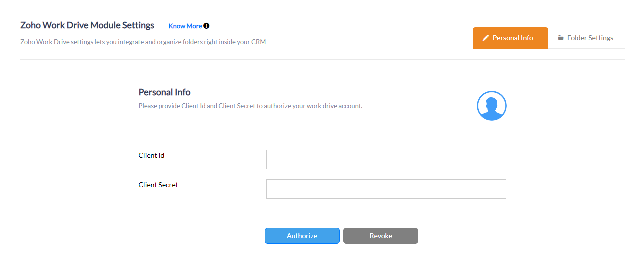Click the blue user avatar icon
The width and height of the screenshot is (644, 267).
click(x=491, y=106)
